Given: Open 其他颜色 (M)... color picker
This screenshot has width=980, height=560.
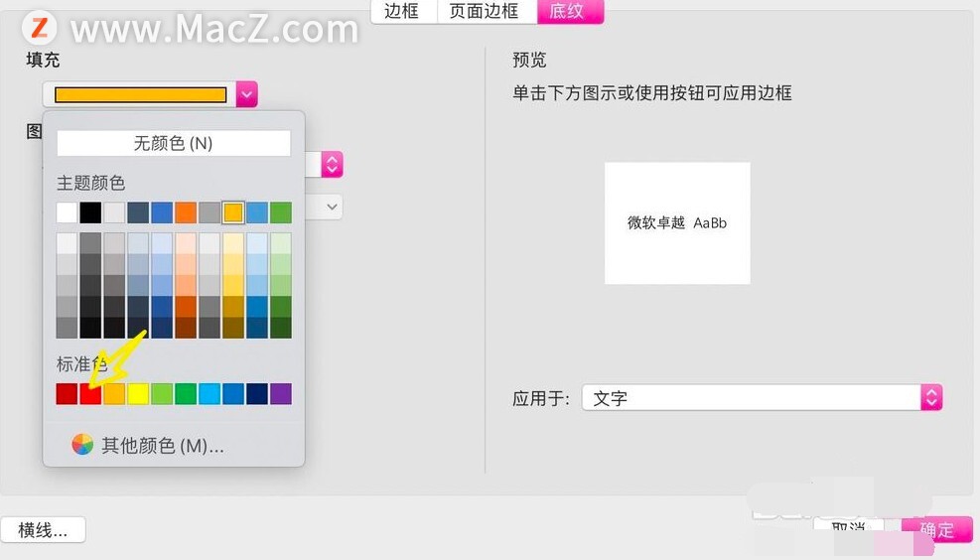Looking at the screenshot, I should tap(163, 446).
